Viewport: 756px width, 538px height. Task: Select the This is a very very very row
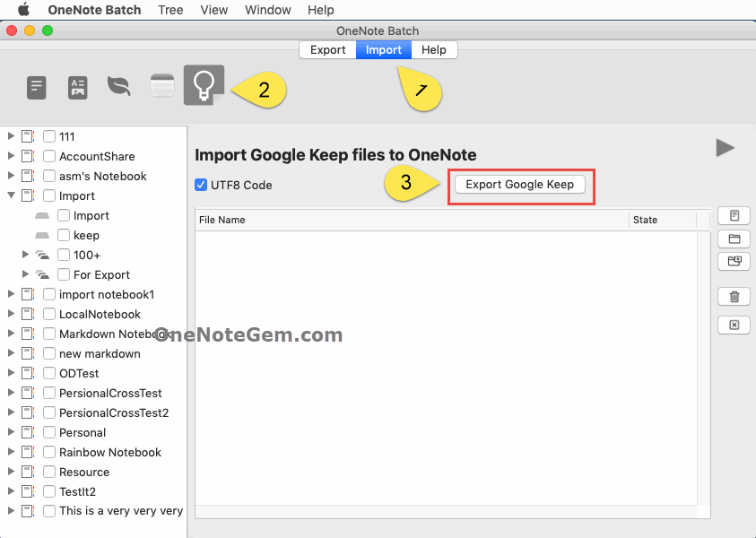pyautogui.click(x=93, y=511)
